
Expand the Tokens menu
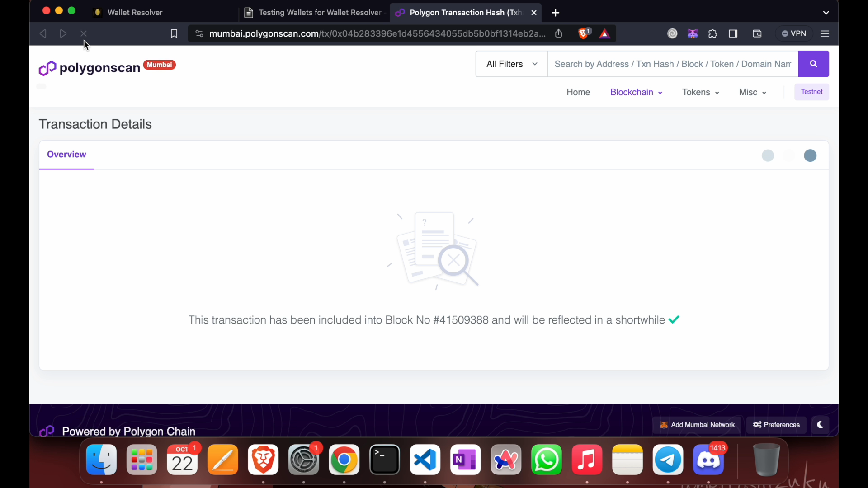tap(700, 92)
